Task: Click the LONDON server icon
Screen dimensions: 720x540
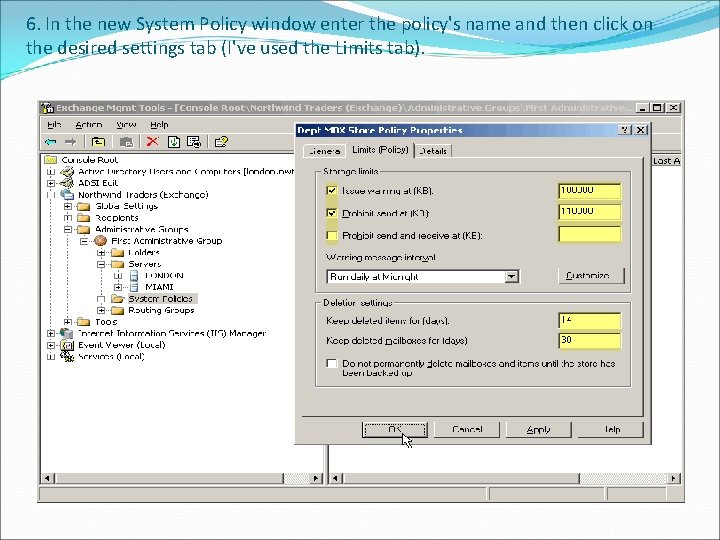Action: [x=134, y=276]
